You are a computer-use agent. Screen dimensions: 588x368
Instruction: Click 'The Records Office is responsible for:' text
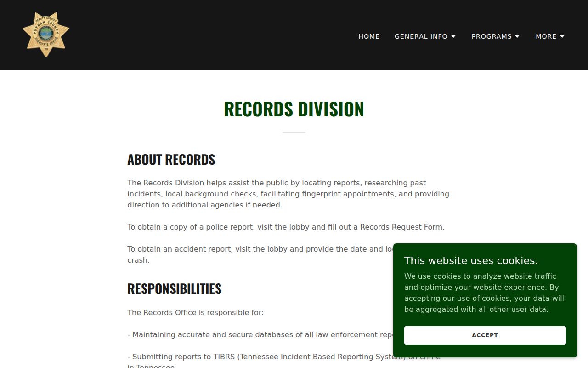[x=195, y=313]
